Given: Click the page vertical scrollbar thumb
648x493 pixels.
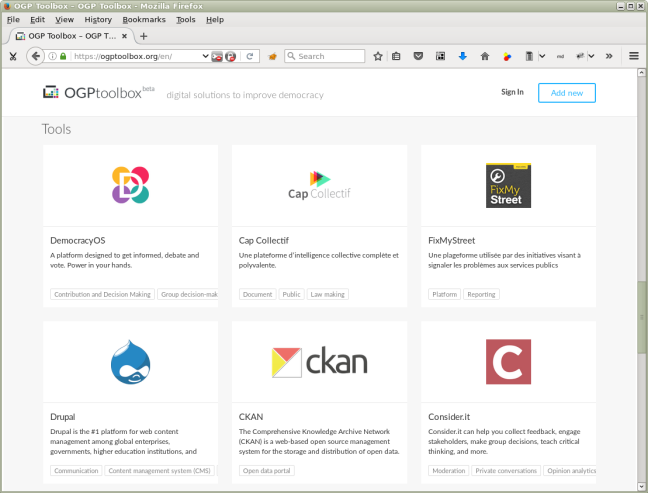Looking at the screenshot, I should point(641,317).
